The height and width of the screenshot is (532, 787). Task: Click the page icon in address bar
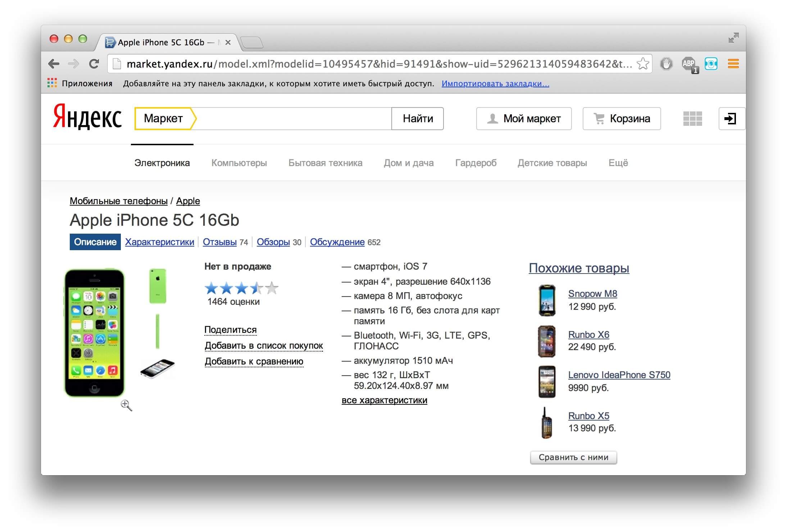[x=117, y=64]
